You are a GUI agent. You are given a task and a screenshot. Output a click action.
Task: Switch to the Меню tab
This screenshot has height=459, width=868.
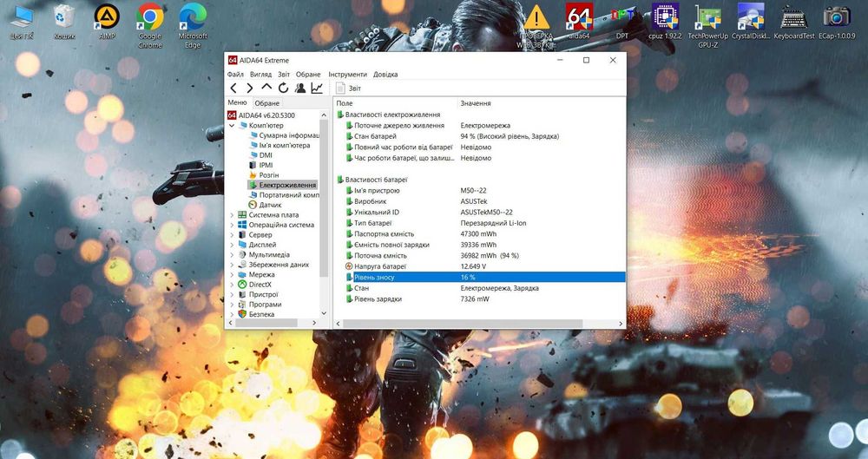[x=238, y=102]
